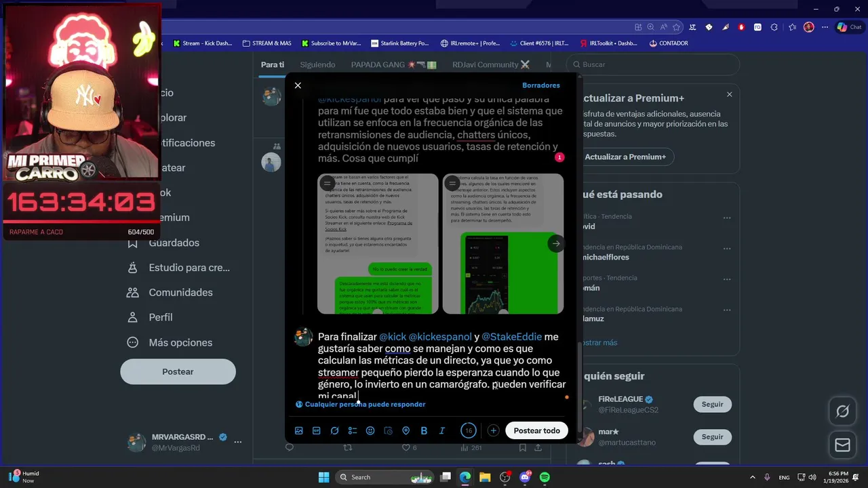Close the post composer dialog
Viewport: 868px width, 488px height.
point(298,85)
